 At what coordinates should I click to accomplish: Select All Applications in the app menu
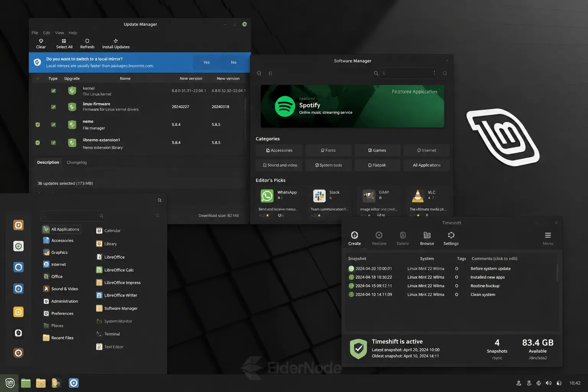click(62, 229)
